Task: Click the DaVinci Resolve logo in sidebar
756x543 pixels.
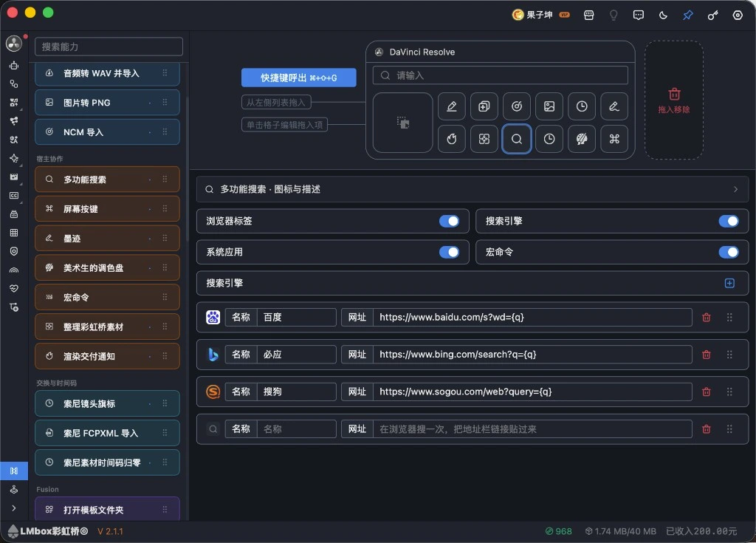Action: [x=14, y=44]
